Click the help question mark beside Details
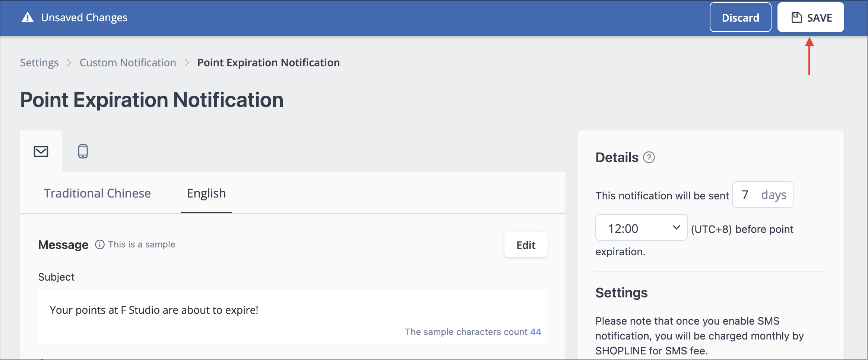Viewport: 868px width, 360px height. pyautogui.click(x=649, y=158)
